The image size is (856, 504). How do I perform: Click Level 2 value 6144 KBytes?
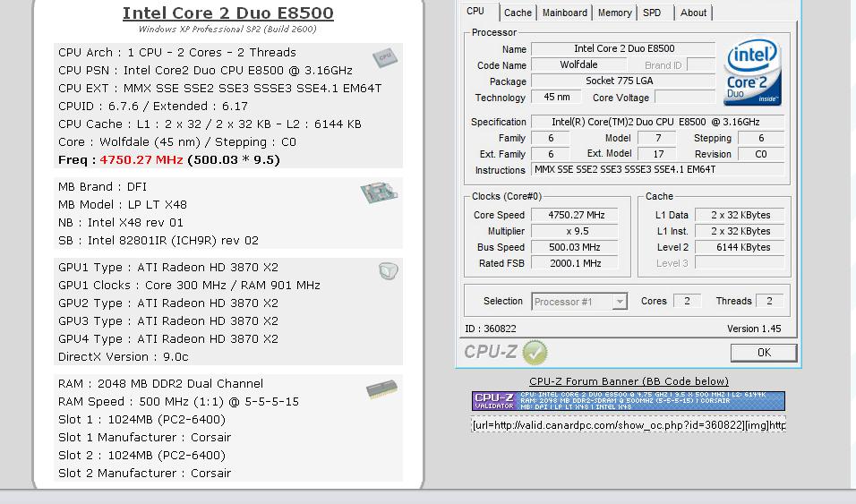click(x=740, y=247)
